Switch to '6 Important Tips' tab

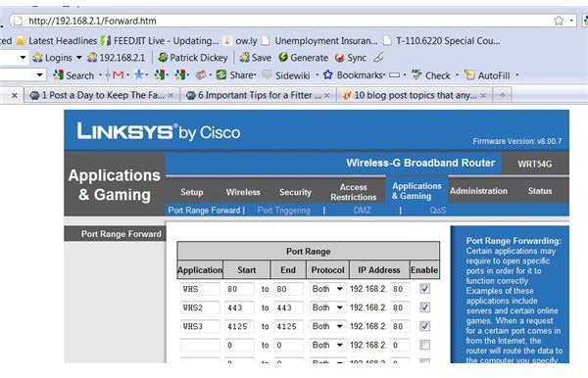tap(259, 95)
